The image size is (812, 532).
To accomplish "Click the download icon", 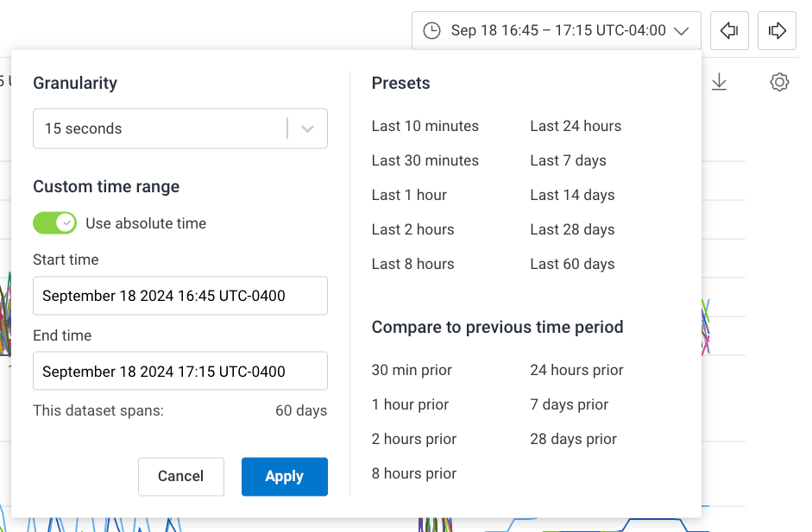I will pyautogui.click(x=719, y=82).
